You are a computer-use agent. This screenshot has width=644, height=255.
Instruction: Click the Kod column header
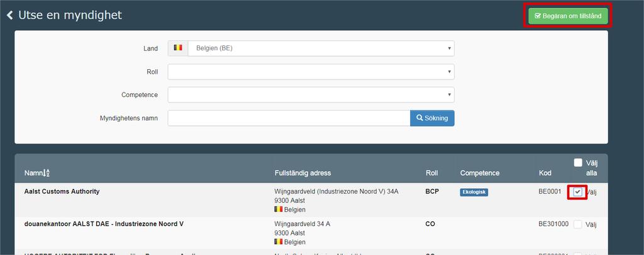(x=545, y=173)
